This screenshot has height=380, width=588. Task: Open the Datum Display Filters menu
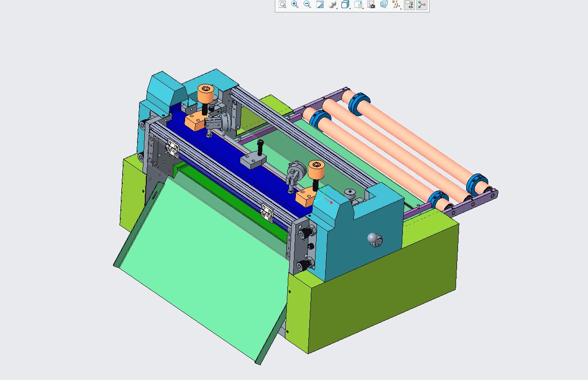pos(397,5)
